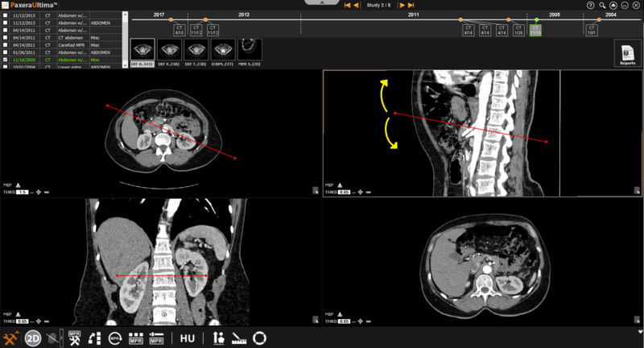Image resolution: width=644 pixels, height=348 pixels.
Task: Open the MPR grid layout icon
Action: coord(136,338)
